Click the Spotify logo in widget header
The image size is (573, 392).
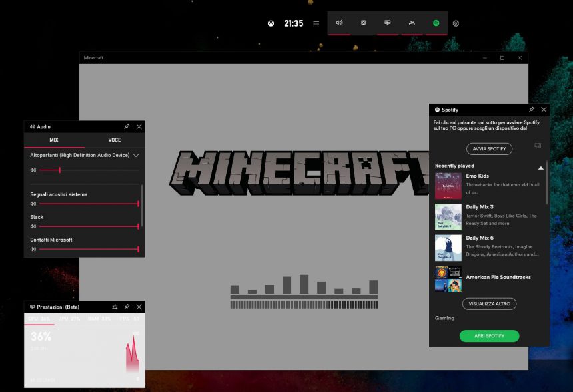point(437,110)
